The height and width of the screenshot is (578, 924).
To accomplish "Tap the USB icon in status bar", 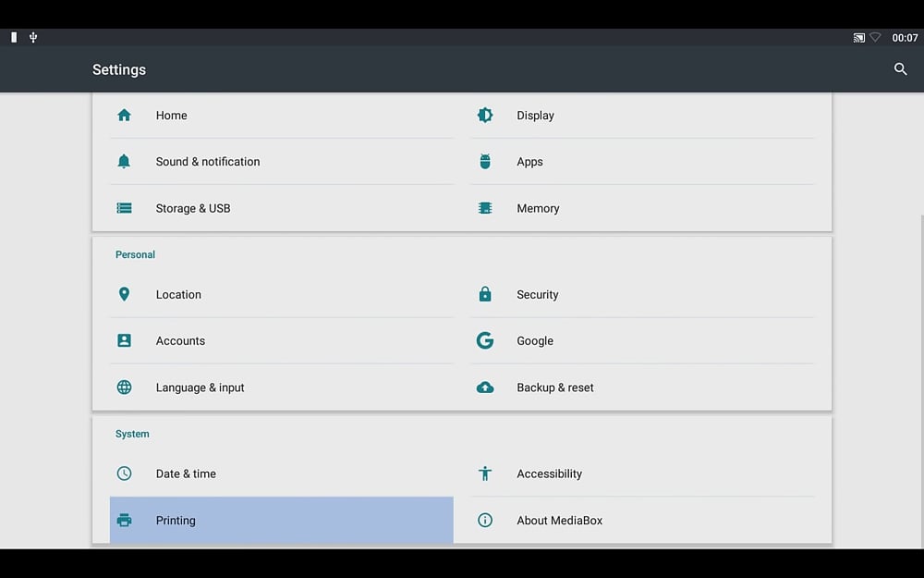I will [33, 37].
